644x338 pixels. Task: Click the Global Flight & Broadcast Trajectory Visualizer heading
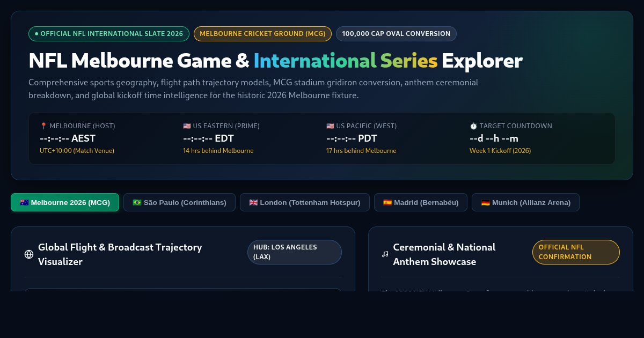coord(120,254)
